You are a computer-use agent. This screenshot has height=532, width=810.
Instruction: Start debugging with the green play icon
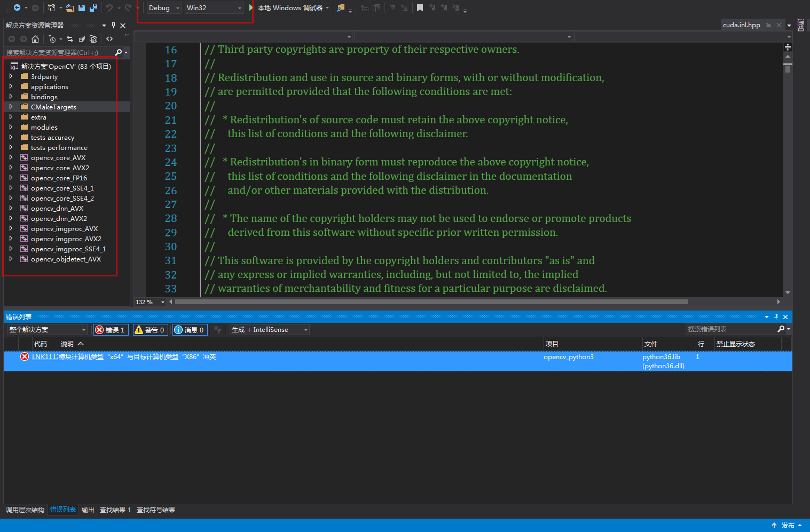(251, 7)
